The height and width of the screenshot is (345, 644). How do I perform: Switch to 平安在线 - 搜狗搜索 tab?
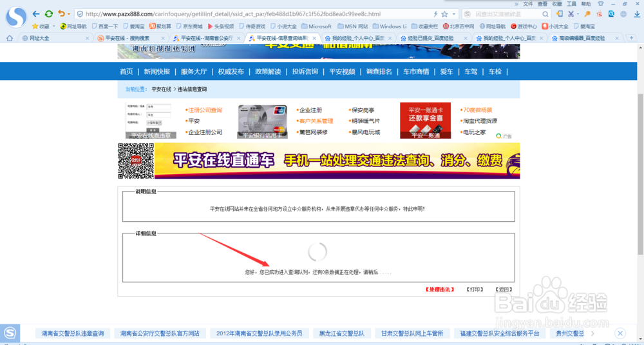(x=131, y=38)
